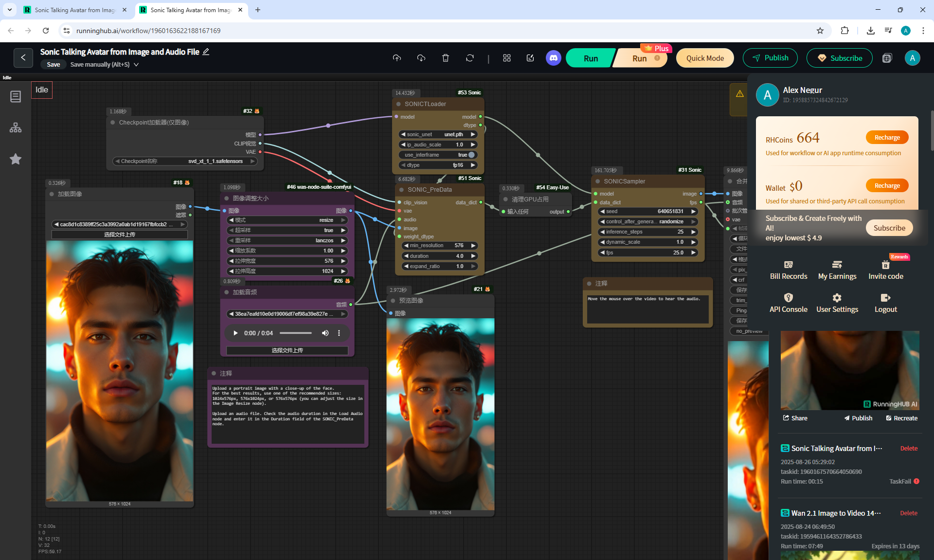Image resolution: width=934 pixels, height=560 pixels.
Task: Open a new browser tab
Action: [x=258, y=10]
